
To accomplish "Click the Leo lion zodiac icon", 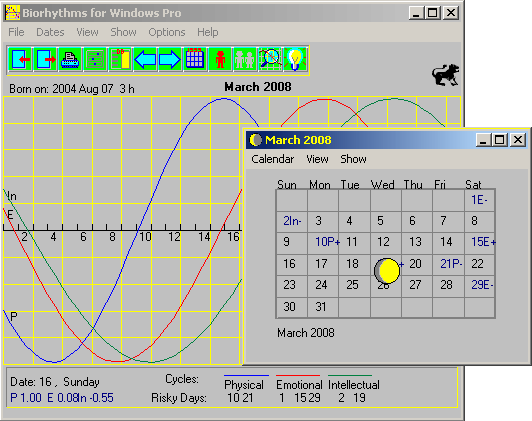I will point(445,75).
